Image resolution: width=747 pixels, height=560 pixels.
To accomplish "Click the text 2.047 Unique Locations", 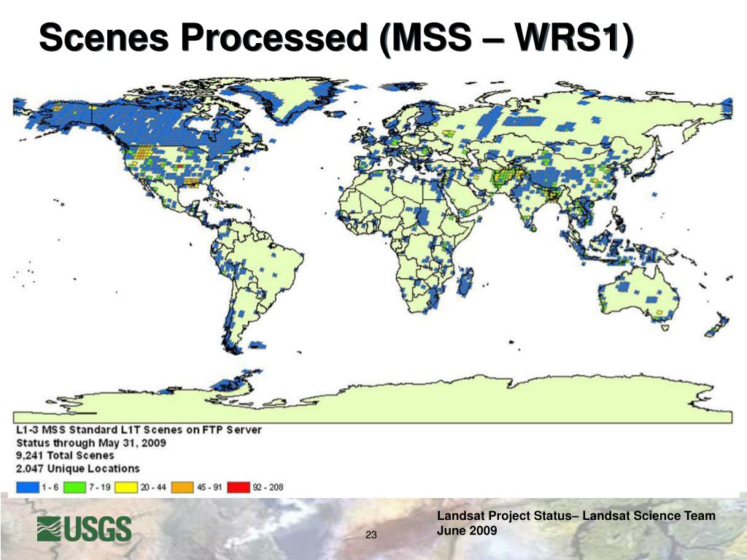I will coord(77,468).
